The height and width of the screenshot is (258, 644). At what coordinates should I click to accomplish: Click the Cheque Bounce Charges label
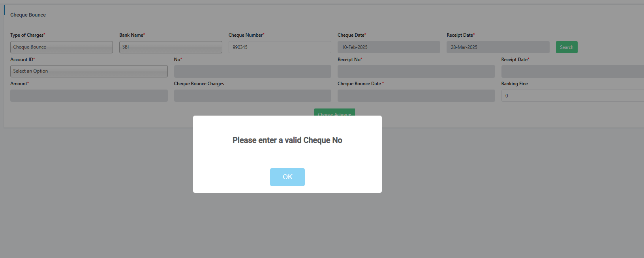(199, 84)
